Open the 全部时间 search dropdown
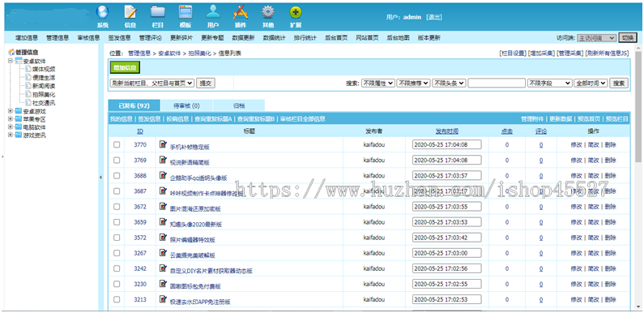644x313 pixels. (x=591, y=83)
